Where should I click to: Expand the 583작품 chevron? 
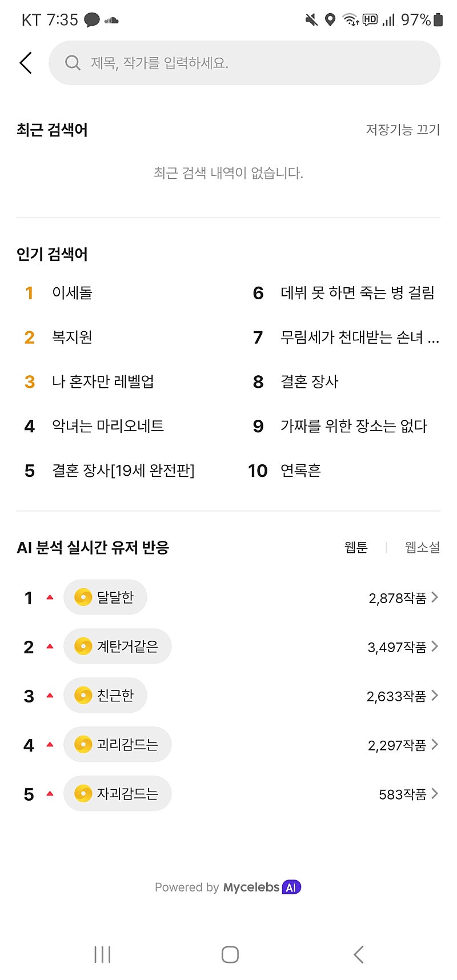tap(435, 794)
